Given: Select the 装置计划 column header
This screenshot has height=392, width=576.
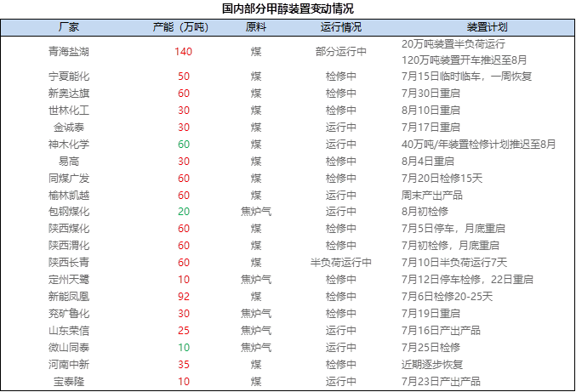Looking at the screenshot, I should point(488,27).
